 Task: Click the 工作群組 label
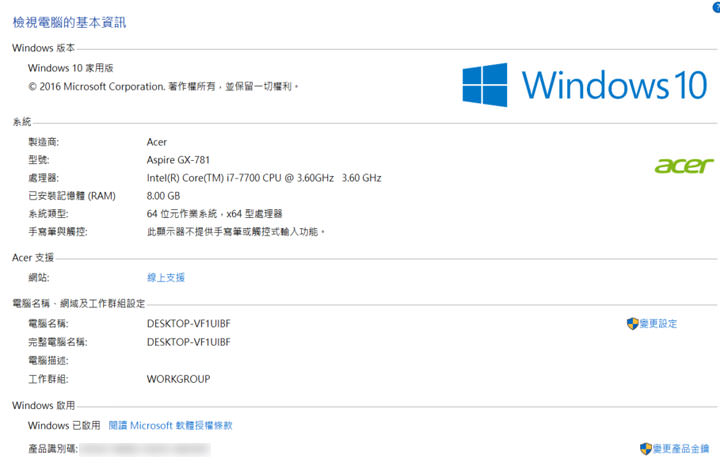(x=48, y=379)
